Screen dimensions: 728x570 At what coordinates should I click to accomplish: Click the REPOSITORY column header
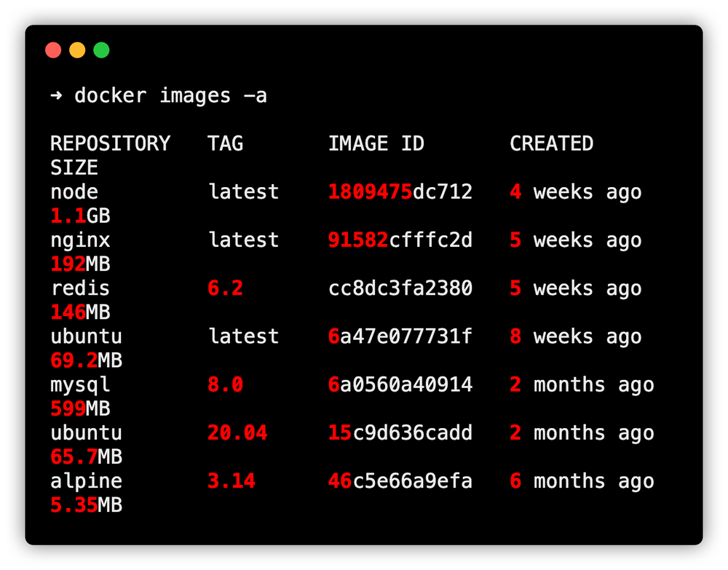pos(111,143)
